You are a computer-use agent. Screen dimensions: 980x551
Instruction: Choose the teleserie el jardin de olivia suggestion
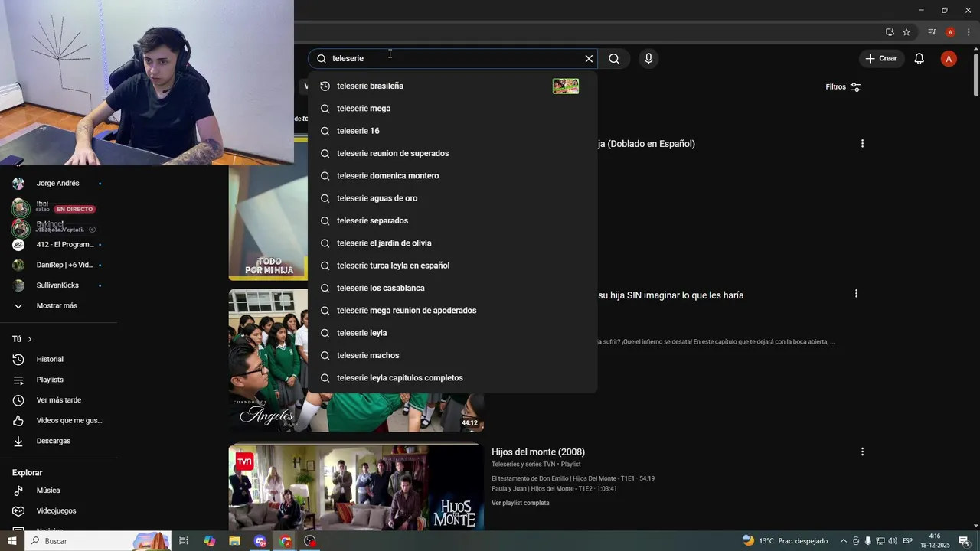pyautogui.click(x=452, y=243)
